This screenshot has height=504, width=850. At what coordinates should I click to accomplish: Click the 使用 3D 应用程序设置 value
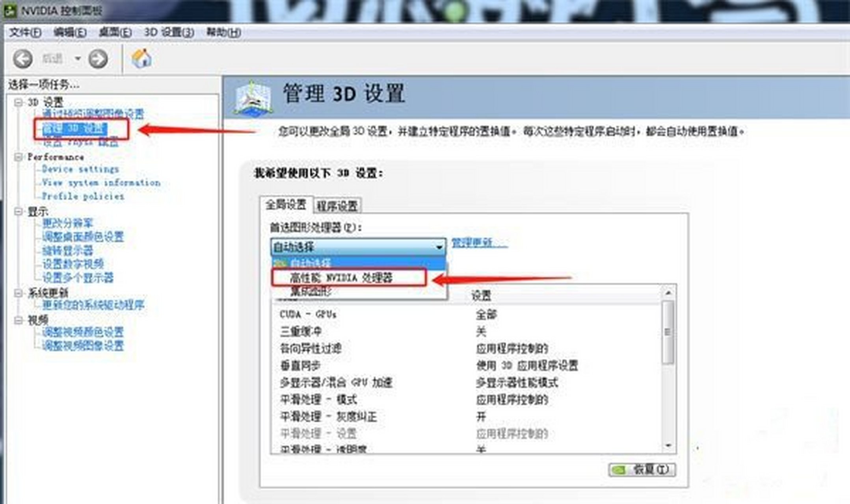pyautogui.click(x=527, y=366)
